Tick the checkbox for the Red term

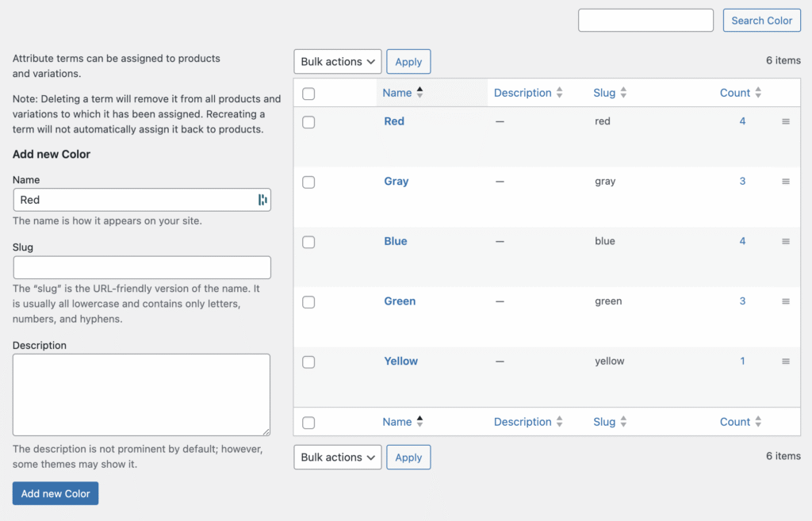coord(308,122)
